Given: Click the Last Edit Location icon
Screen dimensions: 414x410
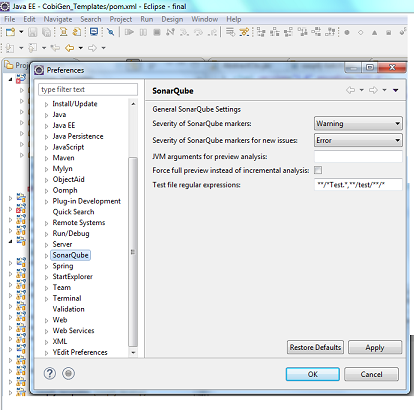Looking at the screenshot, I should tap(55, 48).
